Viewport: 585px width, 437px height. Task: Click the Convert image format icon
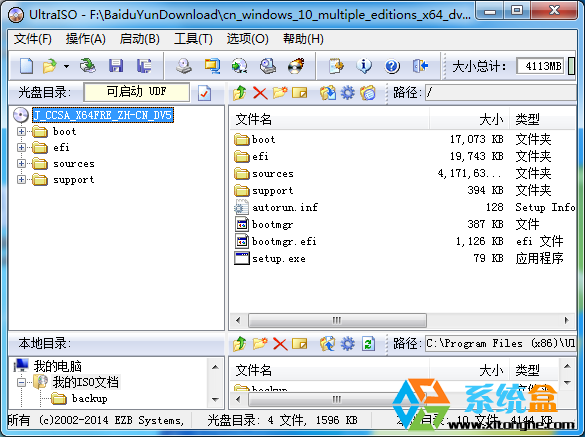point(240,66)
